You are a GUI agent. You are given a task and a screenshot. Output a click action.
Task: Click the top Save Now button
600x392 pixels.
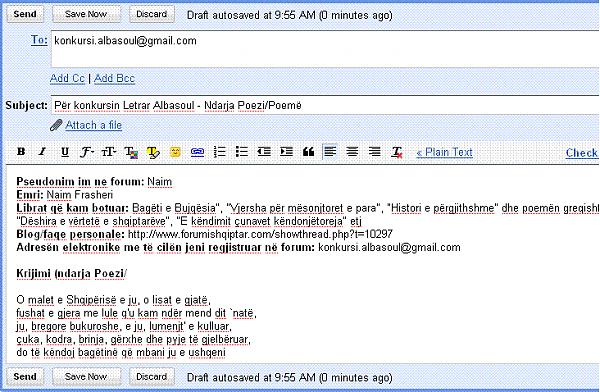86,14
